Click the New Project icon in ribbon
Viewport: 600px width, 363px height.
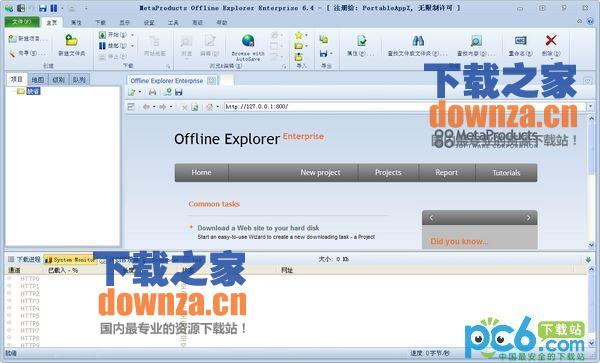click(x=13, y=39)
